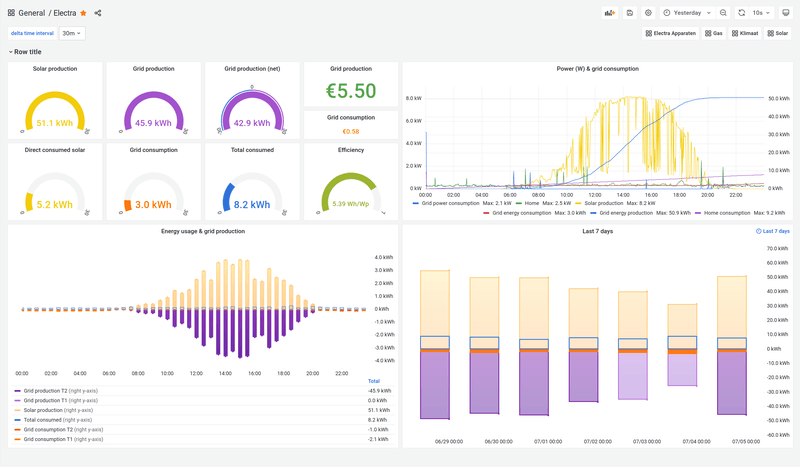
Task: Click the Total consumed color swatch in legend
Action: [x=17, y=420]
